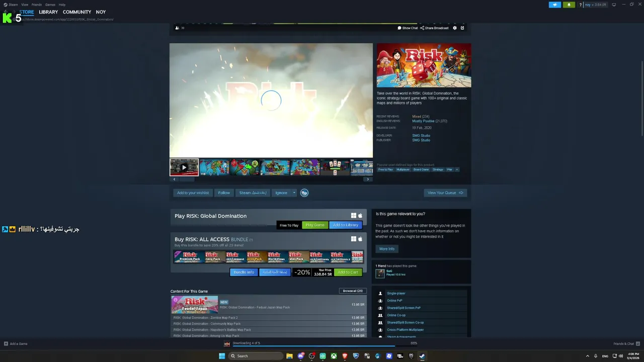This screenshot has width=644, height=362.
Task: Open the Mostly Positive reviews link
Action: (423, 121)
